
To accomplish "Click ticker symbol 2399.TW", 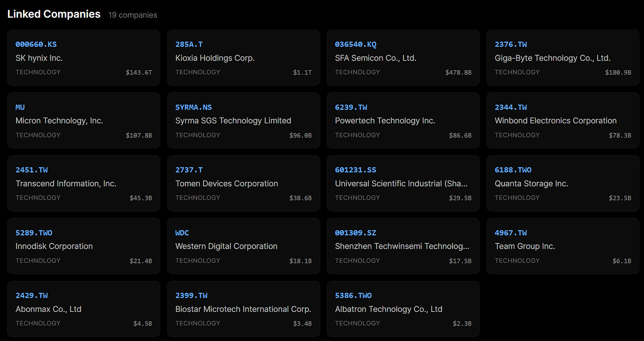I will pyautogui.click(x=192, y=296).
